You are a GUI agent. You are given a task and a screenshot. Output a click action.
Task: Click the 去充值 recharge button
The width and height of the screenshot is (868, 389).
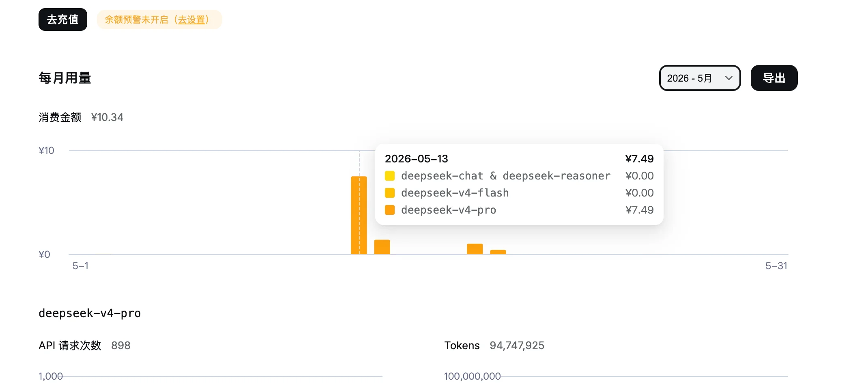63,19
